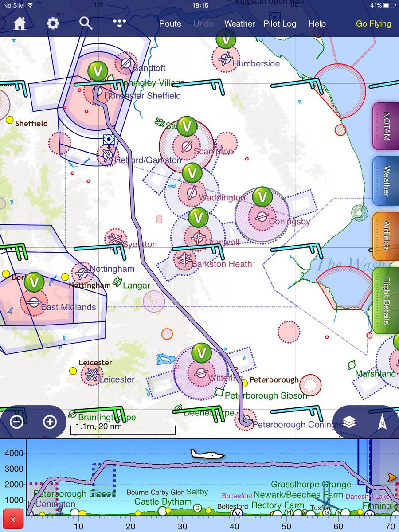Open the Airfields side tab
The height and width of the screenshot is (532, 399).
pyautogui.click(x=386, y=236)
